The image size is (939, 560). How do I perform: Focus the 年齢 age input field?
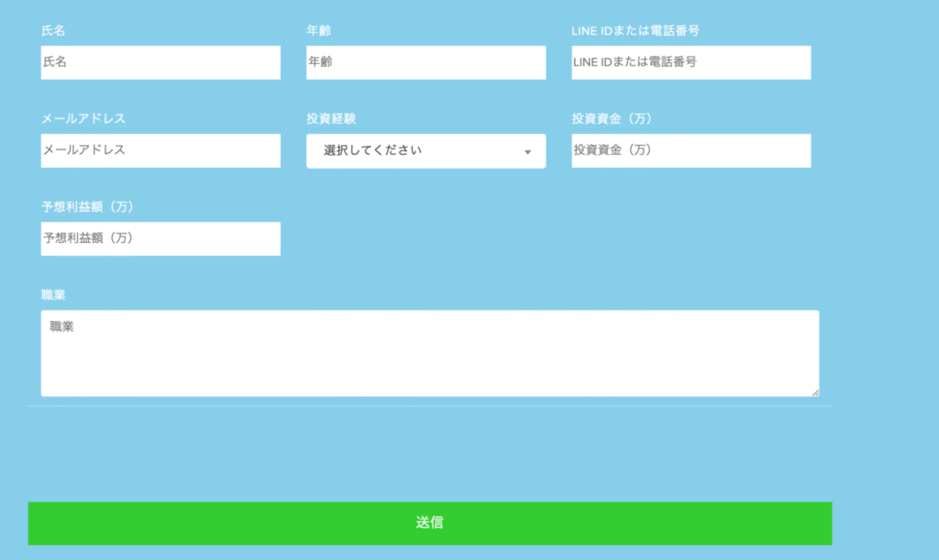pos(425,62)
